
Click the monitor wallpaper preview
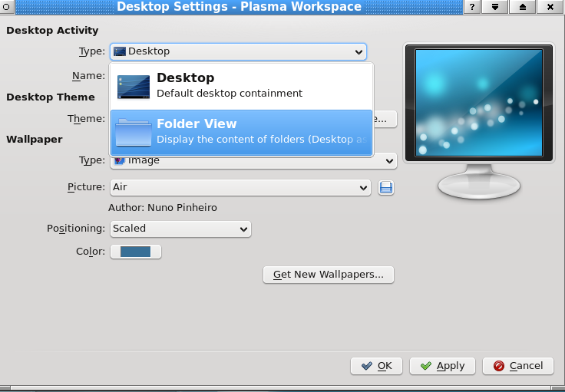479,103
